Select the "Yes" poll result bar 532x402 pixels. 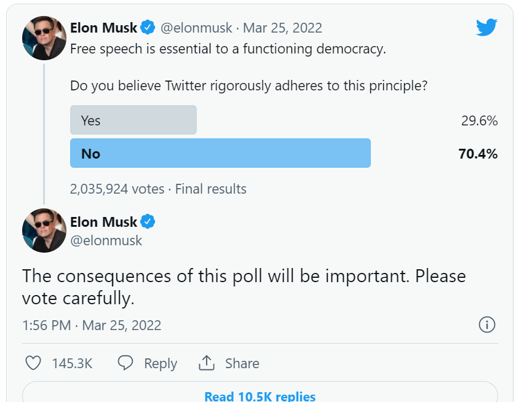(x=133, y=120)
